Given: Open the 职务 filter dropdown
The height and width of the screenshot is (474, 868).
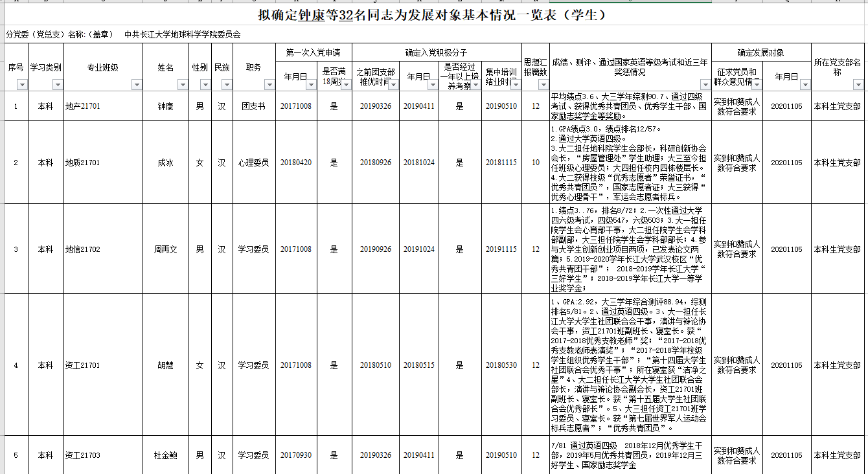Looking at the screenshot, I should pos(271,85).
